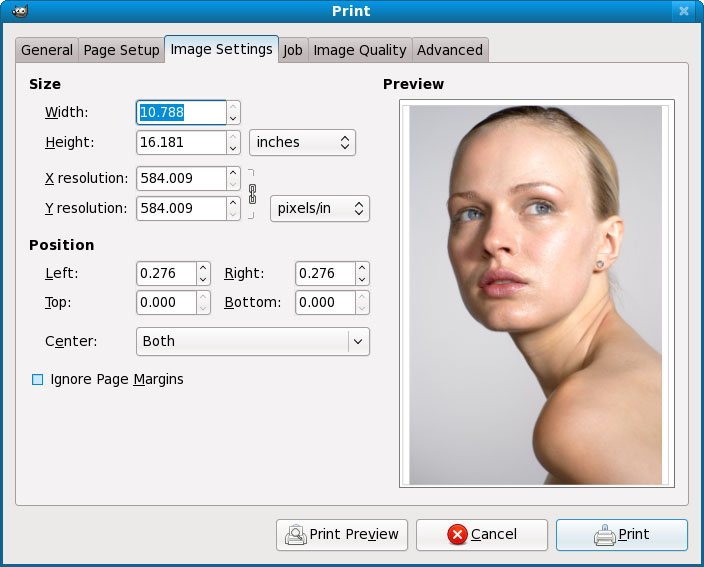This screenshot has height=567, width=704.
Task: Increase X resolution with up arrow
Action: pos(233,173)
